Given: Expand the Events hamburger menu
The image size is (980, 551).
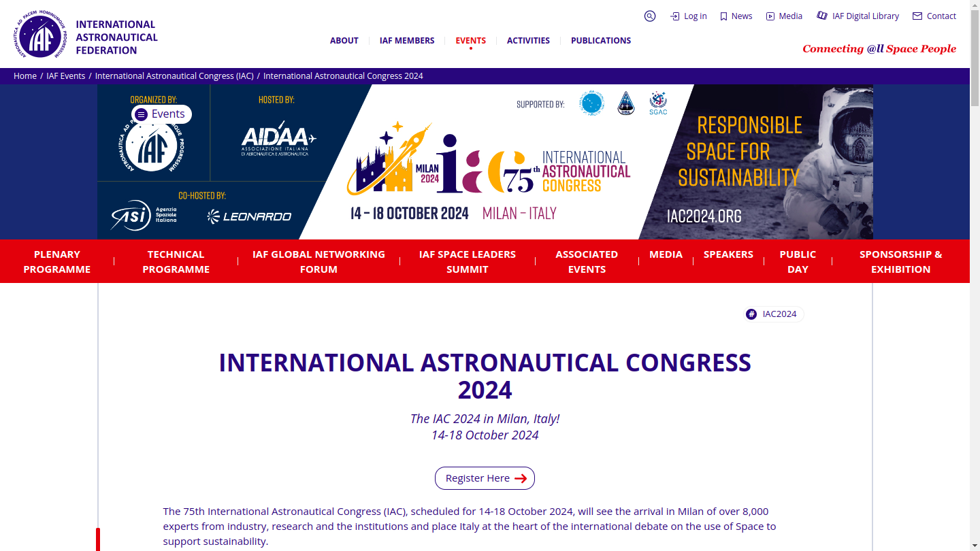Looking at the screenshot, I should [x=161, y=114].
